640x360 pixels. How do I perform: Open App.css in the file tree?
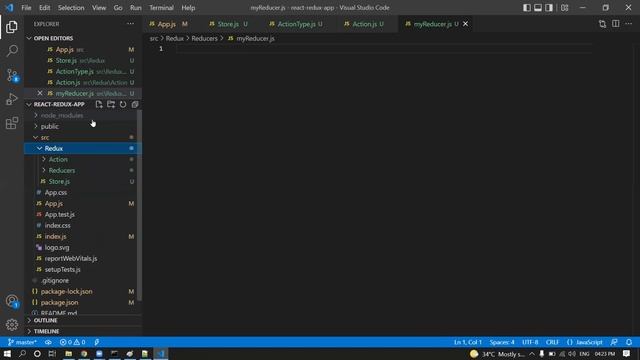click(x=56, y=193)
